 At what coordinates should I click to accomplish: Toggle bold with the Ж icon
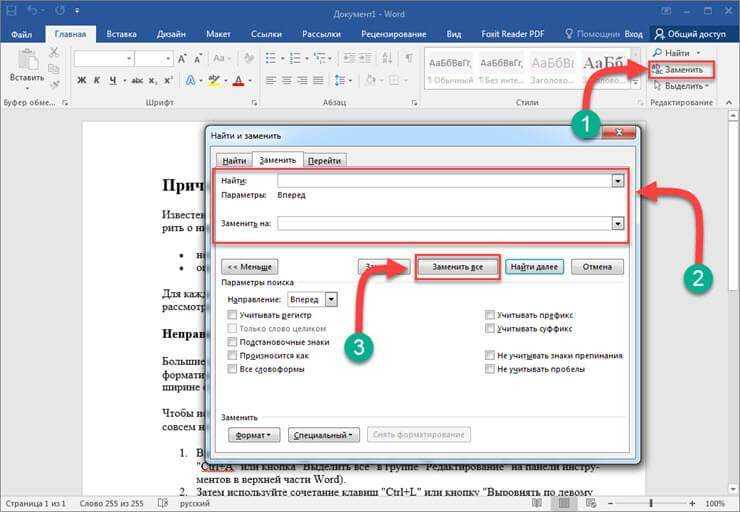click(82, 81)
